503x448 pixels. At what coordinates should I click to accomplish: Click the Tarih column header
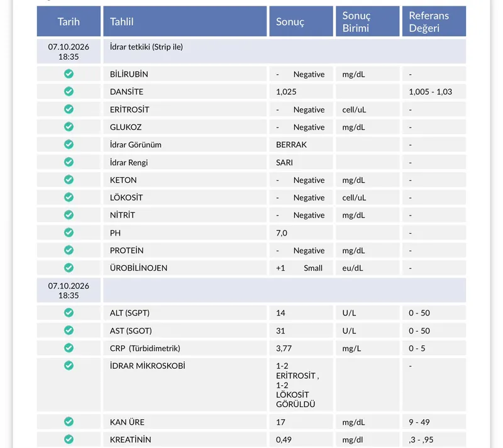pos(69,21)
